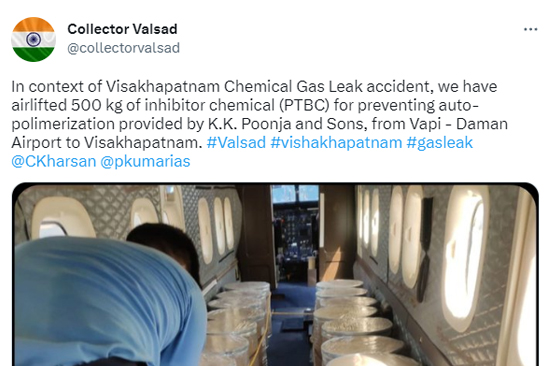Image resolution: width=550 pixels, height=366 pixels.
Task: Click the 'Vapi - Daman' text in tweet
Action: click(x=457, y=124)
